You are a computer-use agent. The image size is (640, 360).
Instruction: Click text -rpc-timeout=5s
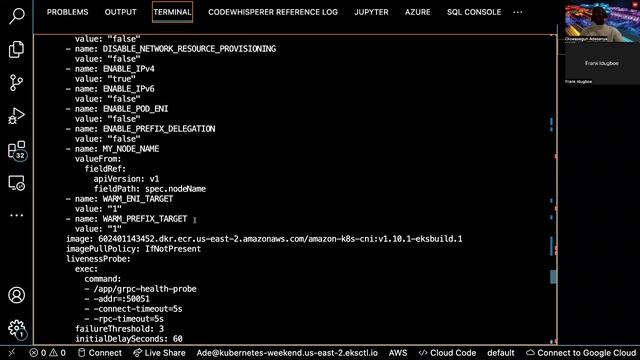click(x=129, y=319)
